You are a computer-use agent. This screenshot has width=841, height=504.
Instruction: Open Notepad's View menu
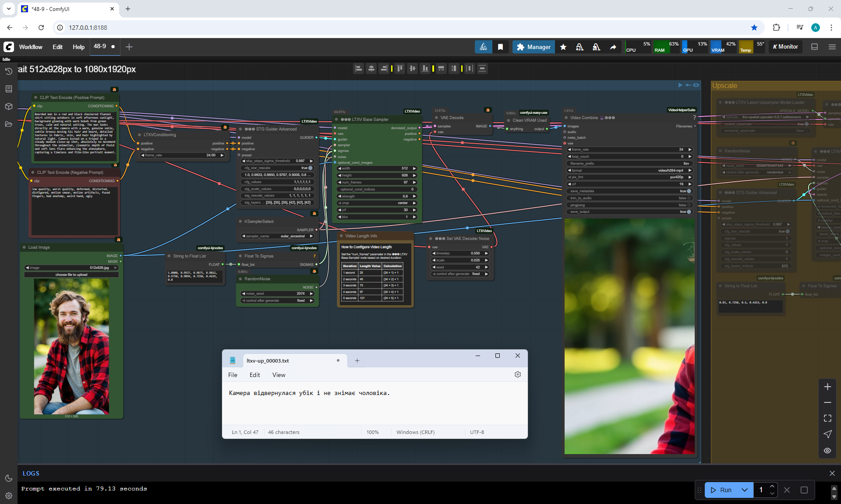click(x=279, y=375)
